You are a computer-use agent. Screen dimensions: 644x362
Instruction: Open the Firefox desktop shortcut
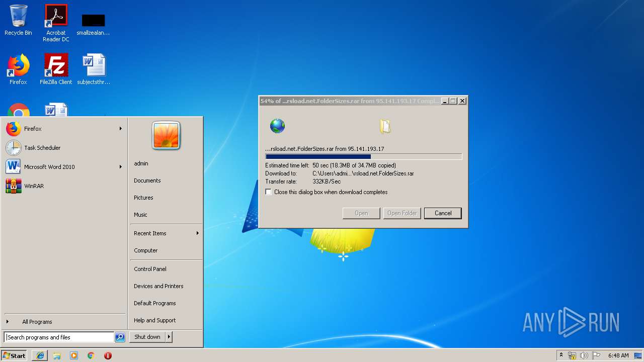(x=18, y=69)
